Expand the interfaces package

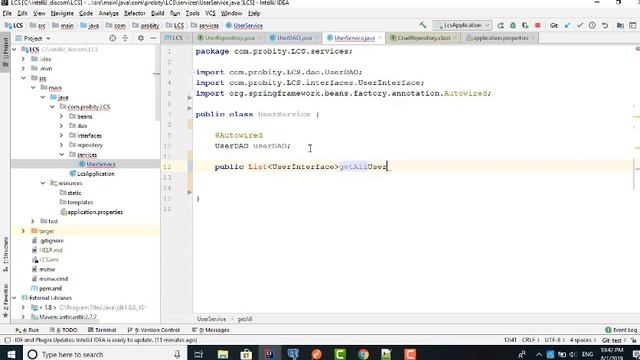pos(62,135)
